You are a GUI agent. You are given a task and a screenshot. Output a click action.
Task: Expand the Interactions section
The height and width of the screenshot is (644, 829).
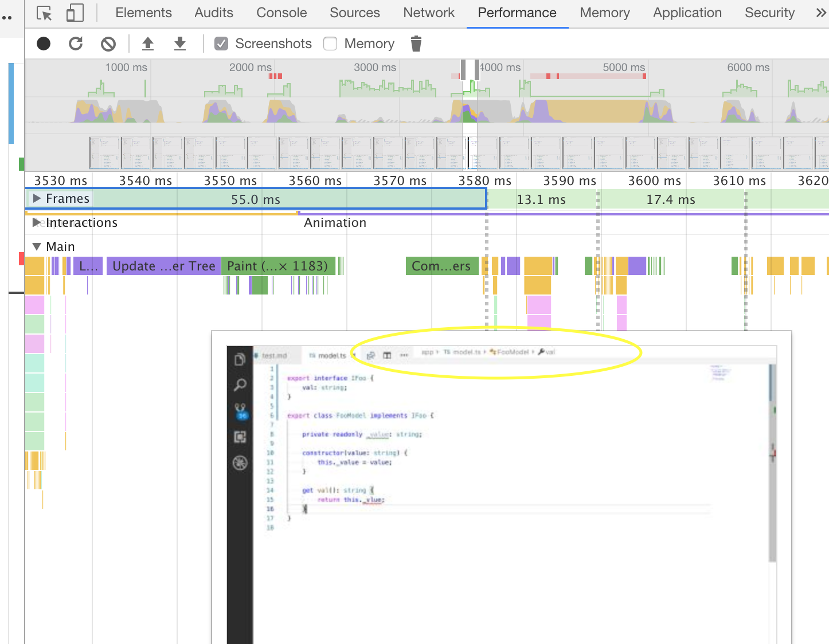point(37,222)
